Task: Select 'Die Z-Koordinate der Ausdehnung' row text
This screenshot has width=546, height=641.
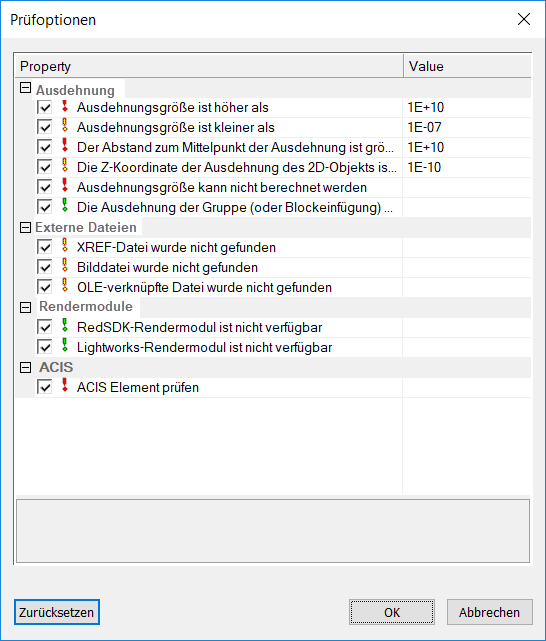Action: [x=237, y=168]
